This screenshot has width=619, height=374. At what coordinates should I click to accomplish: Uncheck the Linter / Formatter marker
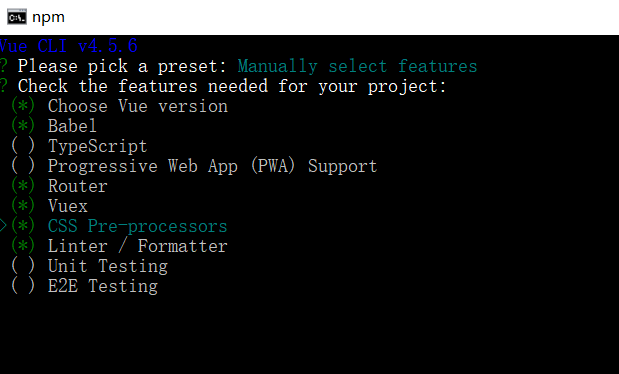pyautogui.click(x=23, y=246)
